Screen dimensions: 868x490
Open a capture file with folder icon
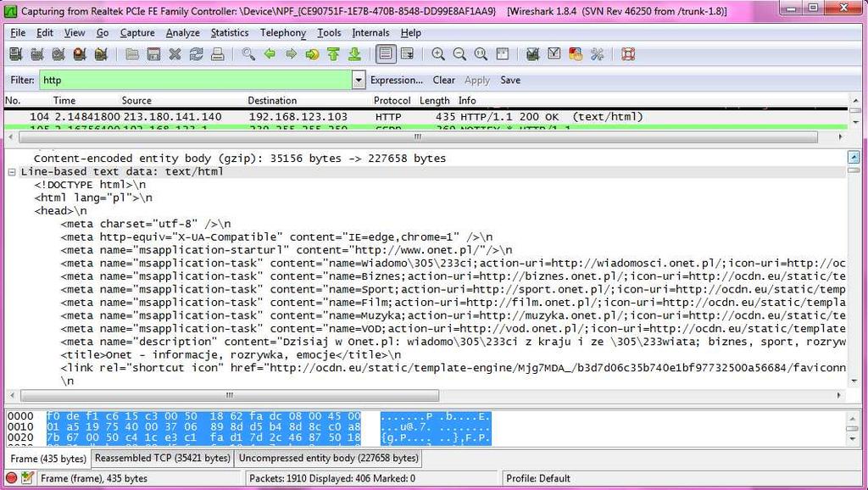[x=131, y=54]
